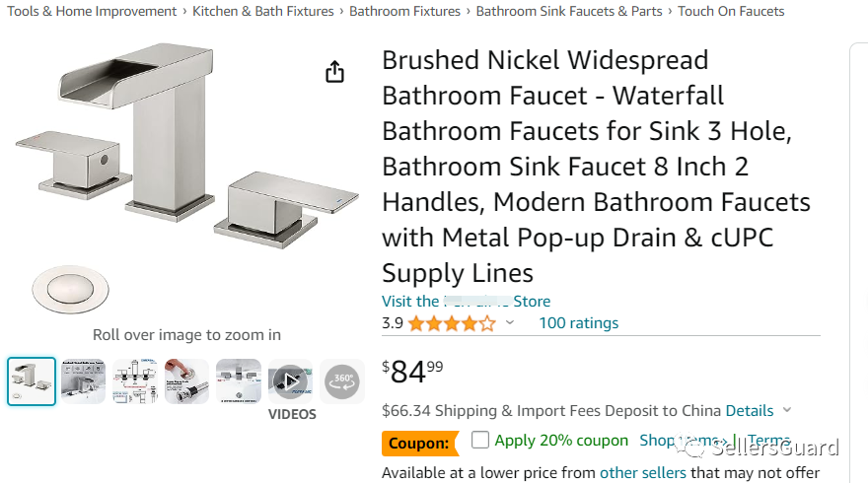The height and width of the screenshot is (483, 868).
Task: Go to Kitchen & Bath Fixtures breadcrumb
Action: [x=263, y=12]
